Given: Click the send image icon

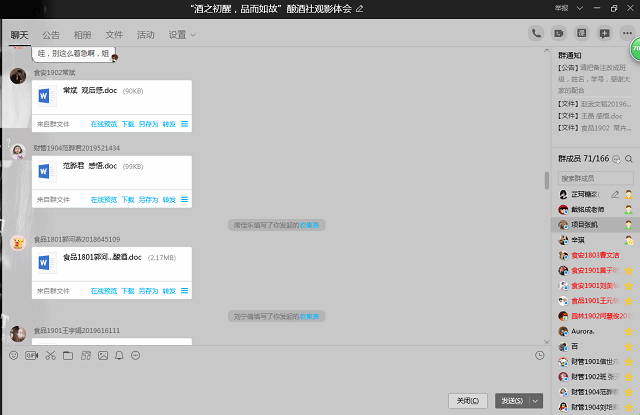Looking at the screenshot, I should (x=102, y=355).
